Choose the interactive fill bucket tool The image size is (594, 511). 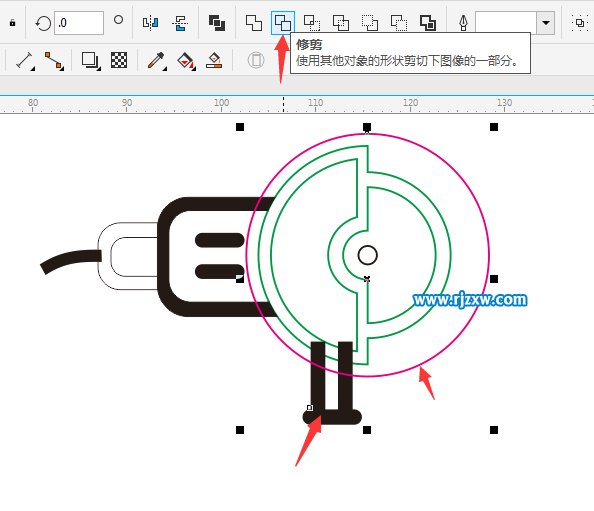coord(186,60)
